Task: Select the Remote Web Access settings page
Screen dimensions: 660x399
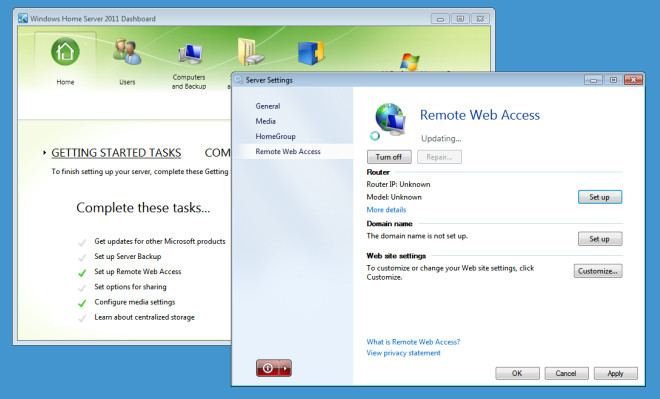Action: click(x=288, y=152)
